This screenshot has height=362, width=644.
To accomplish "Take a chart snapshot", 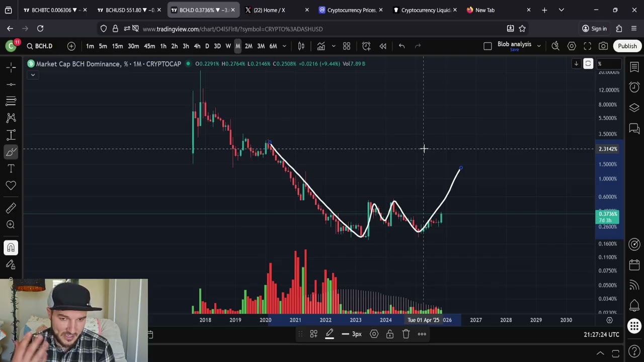I will [x=603, y=46].
